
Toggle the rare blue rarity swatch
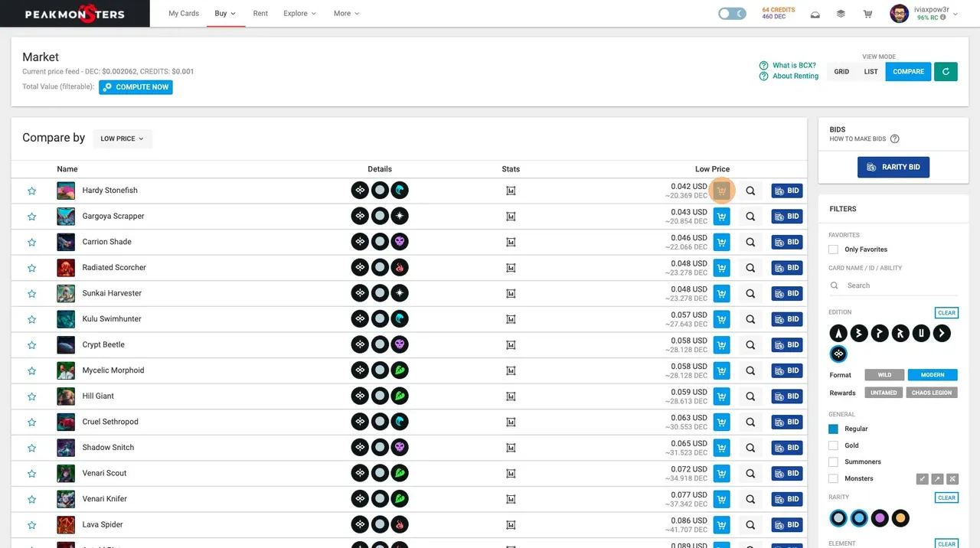pos(859,518)
